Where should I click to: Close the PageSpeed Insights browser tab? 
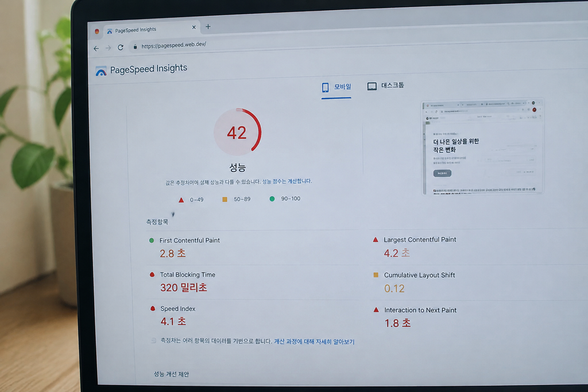(194, 27)
